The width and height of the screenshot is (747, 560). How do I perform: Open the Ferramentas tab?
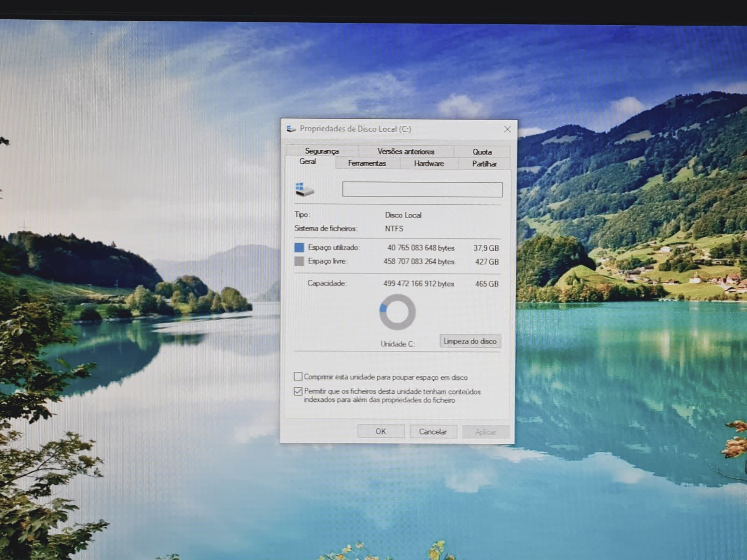click(367, 163)
